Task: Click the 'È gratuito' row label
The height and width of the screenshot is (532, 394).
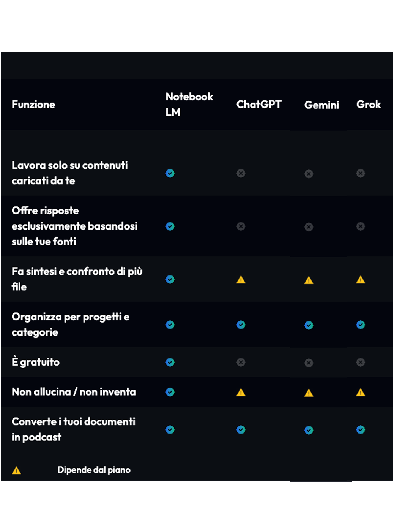Action: point(36,362)
